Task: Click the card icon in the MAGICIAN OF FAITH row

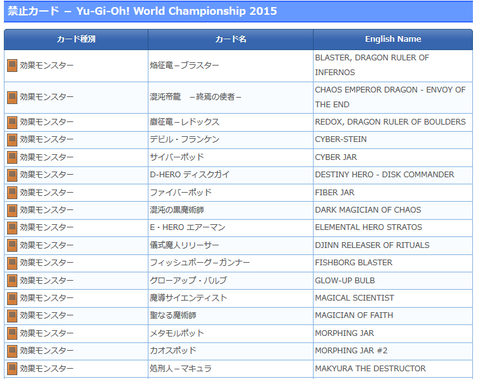Action: coord(12,316)
